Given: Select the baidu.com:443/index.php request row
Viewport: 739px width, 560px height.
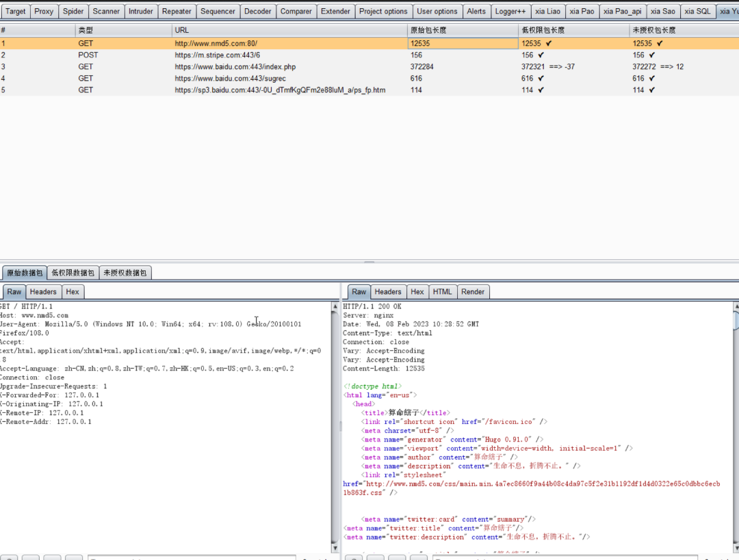Looking at the screenshot, I should (x=369, y=67).
